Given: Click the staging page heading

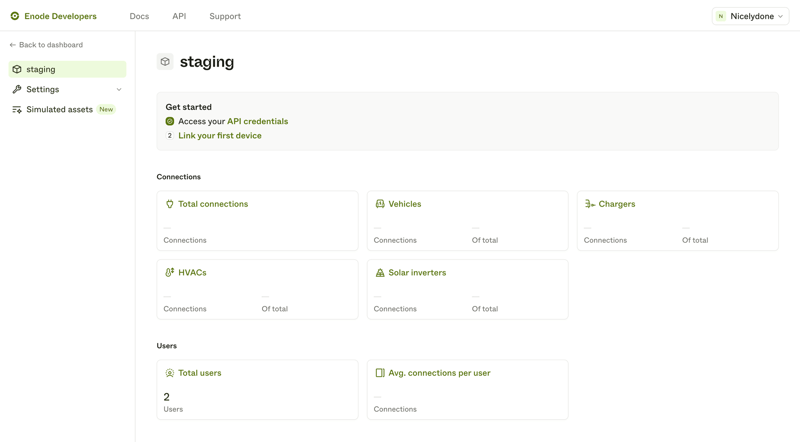Looking at the screenshot, I should point(207,62).
